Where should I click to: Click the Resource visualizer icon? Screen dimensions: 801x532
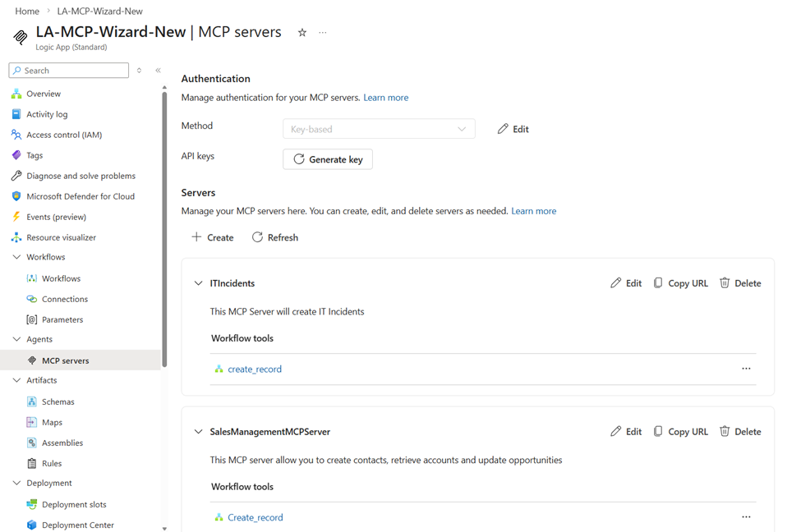click(16, 237)
